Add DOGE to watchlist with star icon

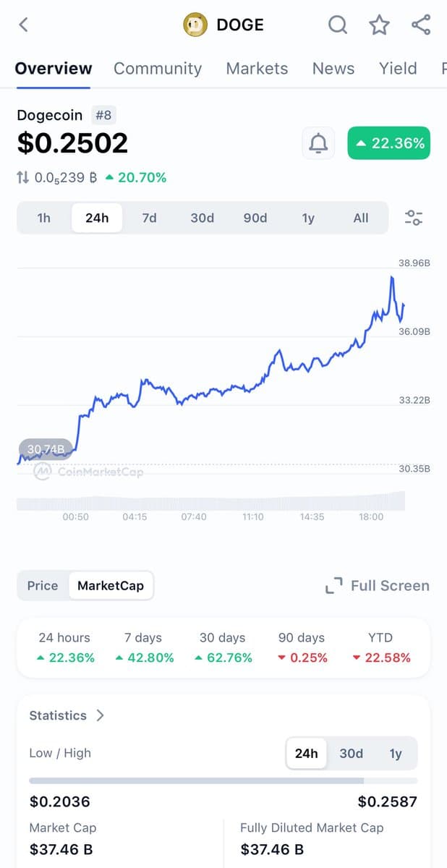point(379,25)
